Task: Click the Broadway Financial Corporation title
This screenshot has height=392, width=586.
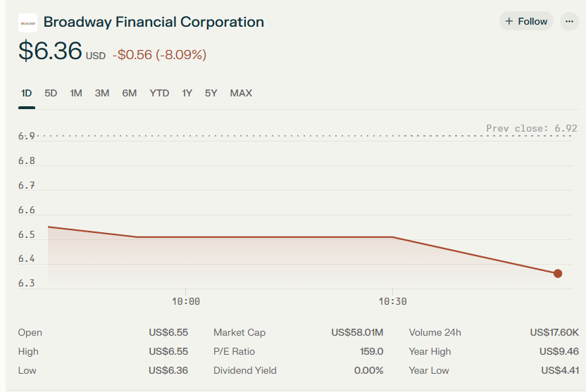Action: (154, 22)
